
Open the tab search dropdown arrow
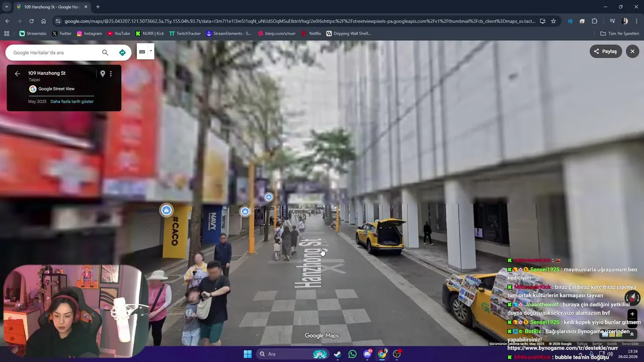(7, 7)
